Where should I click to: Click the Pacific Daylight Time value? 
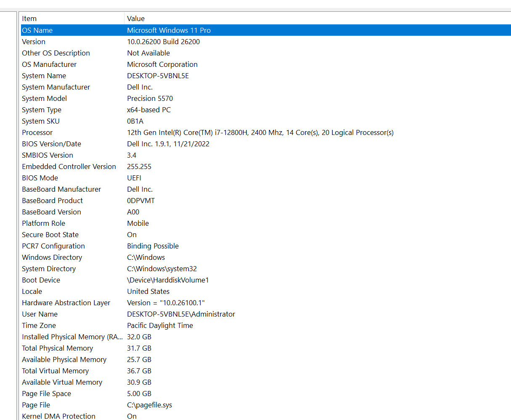coord(160,325)
